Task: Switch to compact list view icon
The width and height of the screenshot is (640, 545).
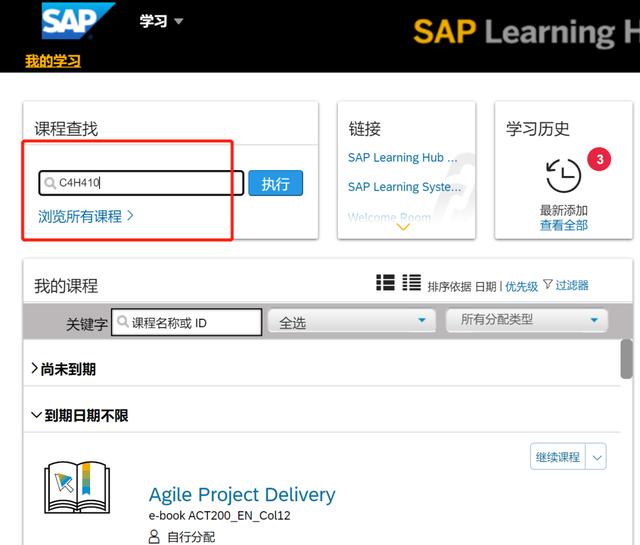Action: click(x=411, y=283)
